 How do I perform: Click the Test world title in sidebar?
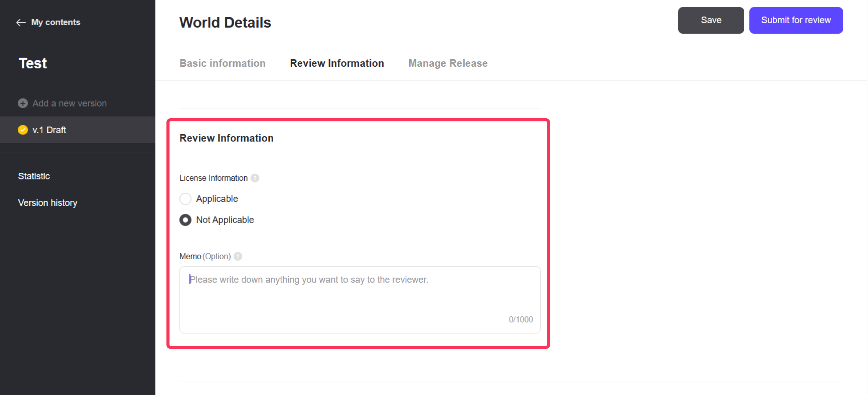click(33, 63)
